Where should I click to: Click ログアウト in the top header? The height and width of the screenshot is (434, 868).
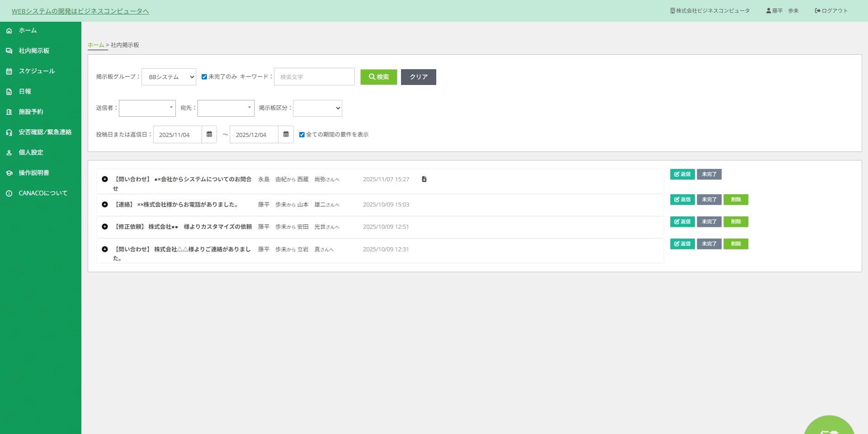(831, 11)
